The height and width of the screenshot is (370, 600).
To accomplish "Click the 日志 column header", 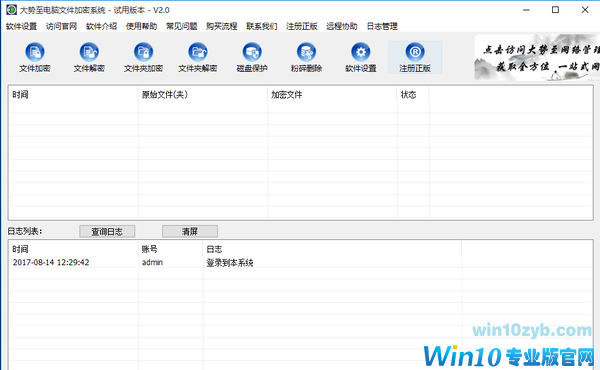I will [x=332, y=249].
